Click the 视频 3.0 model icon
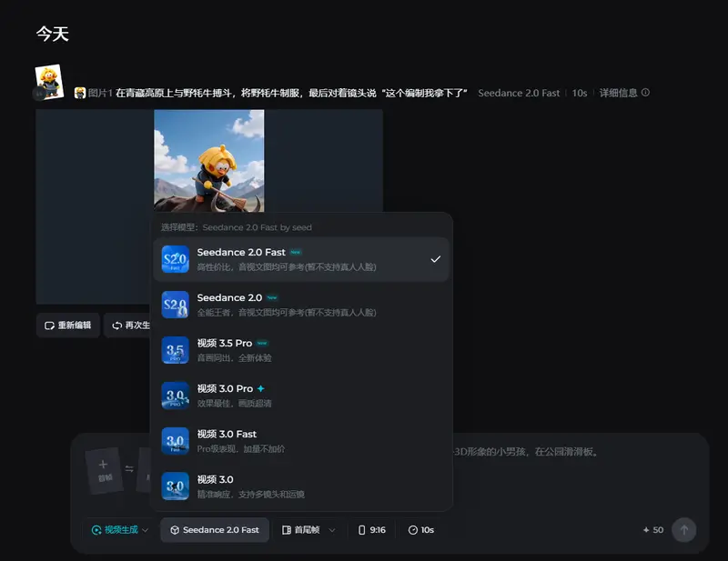 pos(175,486)
